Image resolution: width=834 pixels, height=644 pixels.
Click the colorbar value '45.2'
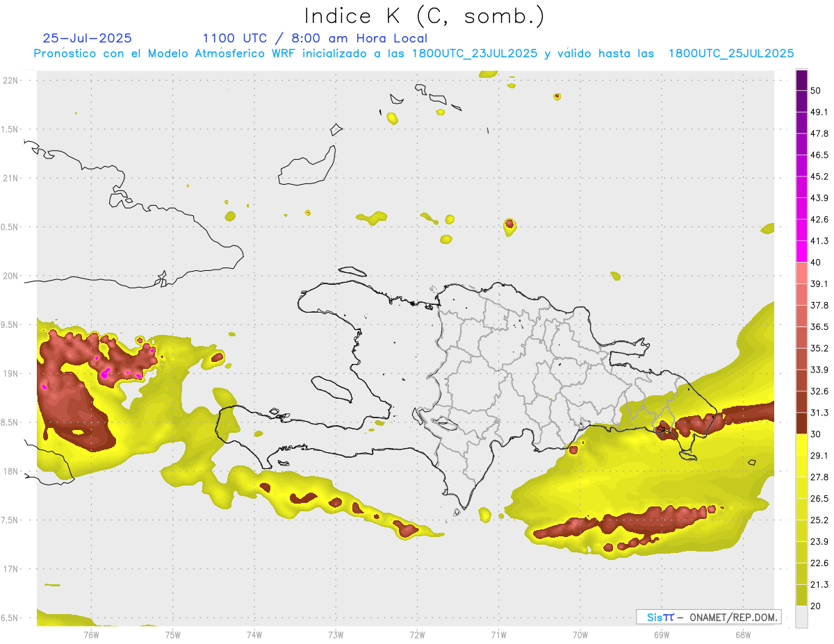pyautogui.click(x=819, y=176)
